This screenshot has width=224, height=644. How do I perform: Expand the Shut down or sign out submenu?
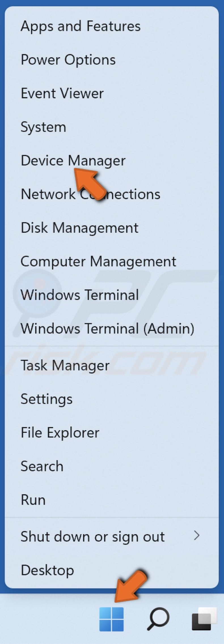[92, 536]
